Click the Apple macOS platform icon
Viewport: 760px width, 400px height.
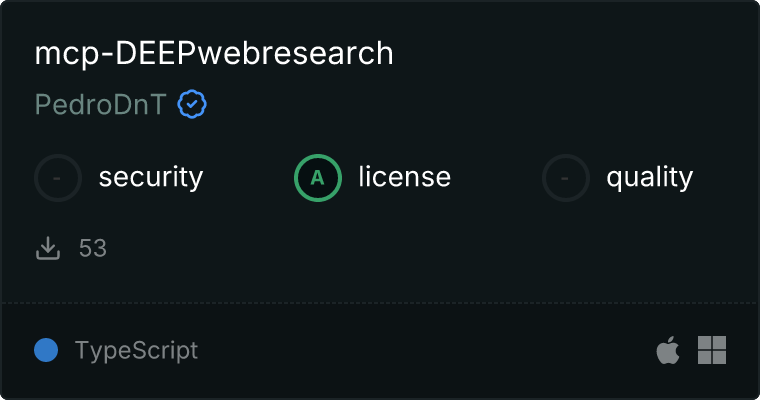click(x=668, y=350)
